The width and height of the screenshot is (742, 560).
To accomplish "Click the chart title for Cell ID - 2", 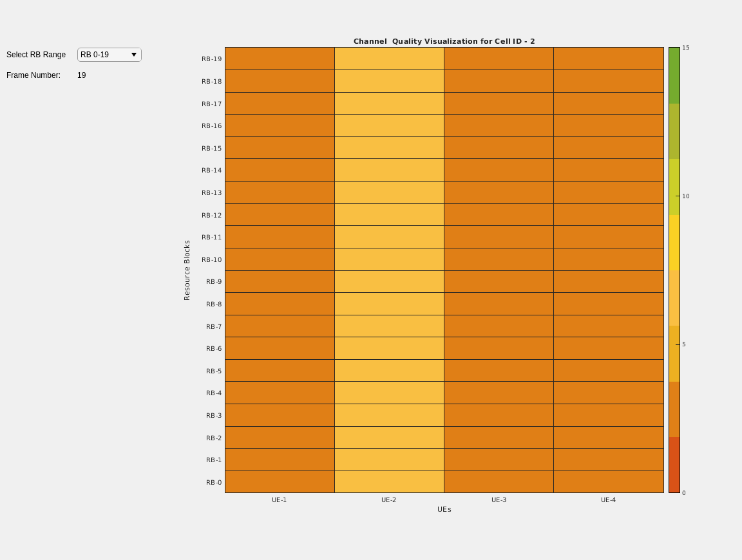I will [x=444, y=41].
